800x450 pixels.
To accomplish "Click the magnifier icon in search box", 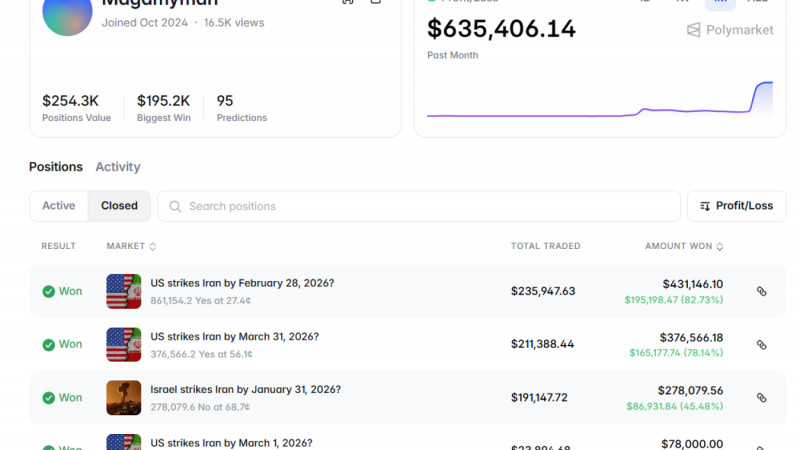I will pyautogui.click(x=175, y=206).
